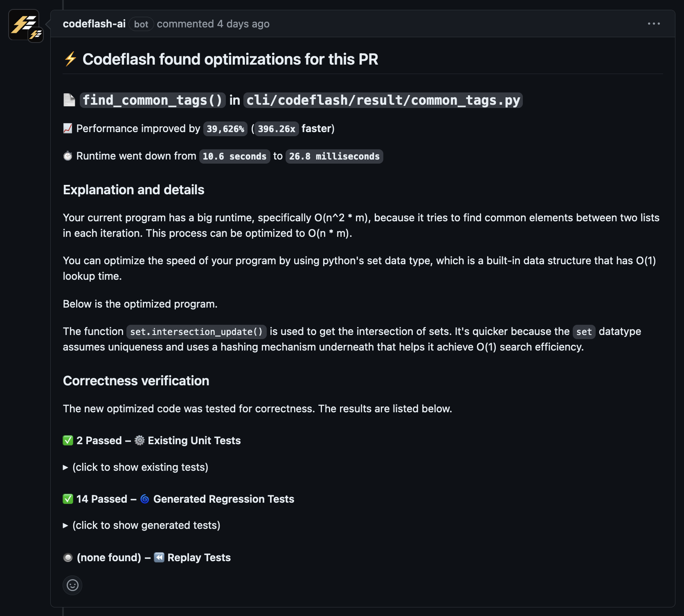Expand '(click to show generated tests)'
Viewport: 684px width, 616px height.
(142, 525)
